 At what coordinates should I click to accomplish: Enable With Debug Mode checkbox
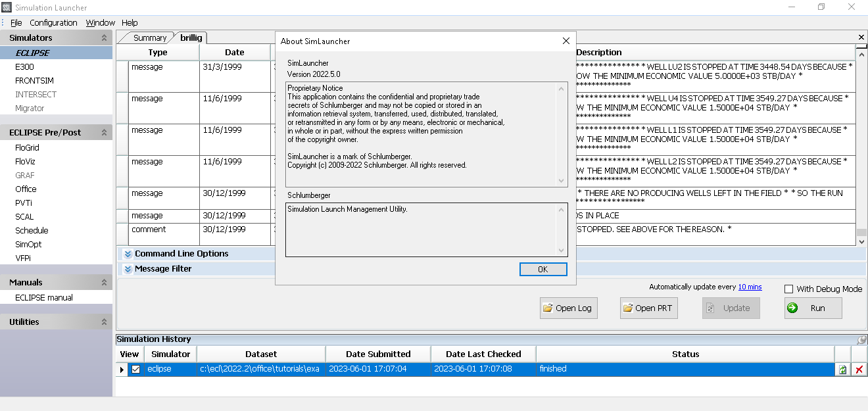pos(789,289)
